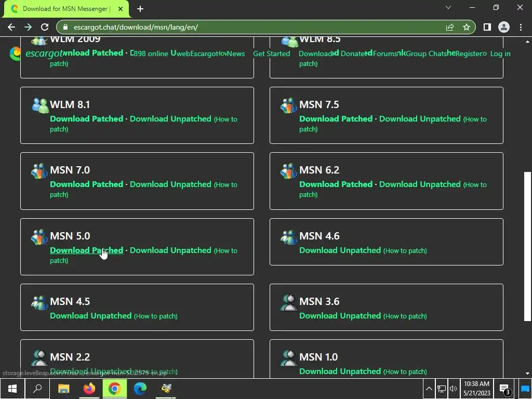This screenshot has width=532, height=399.
Task: Click the escargot logo icon in navbar
Action: click(15, 54)
